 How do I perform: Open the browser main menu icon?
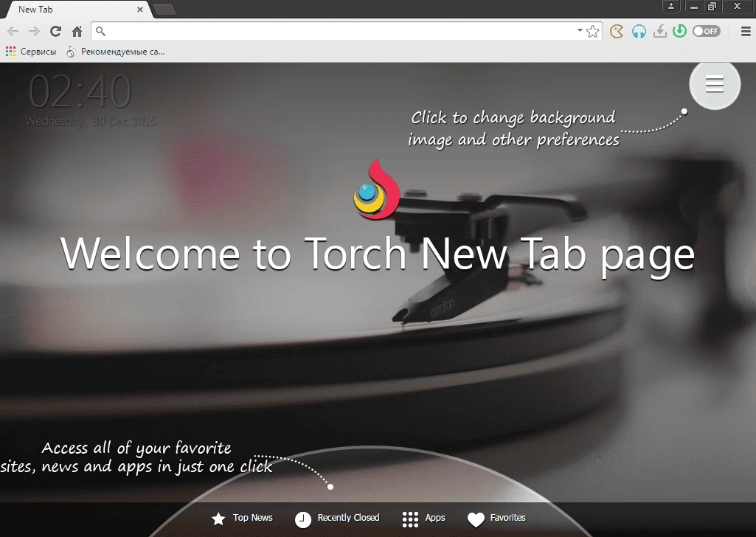pyautogui.click(x=746, y=31)
